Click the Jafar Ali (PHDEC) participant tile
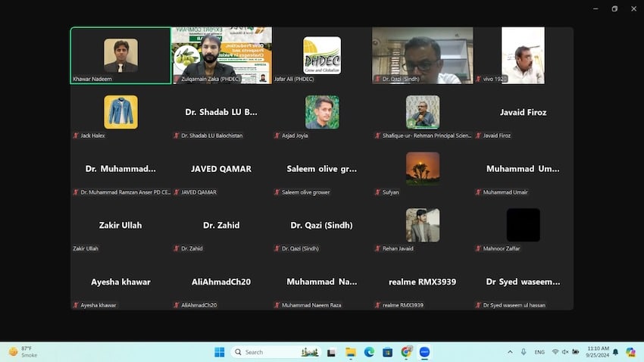 tap(322, 55)
